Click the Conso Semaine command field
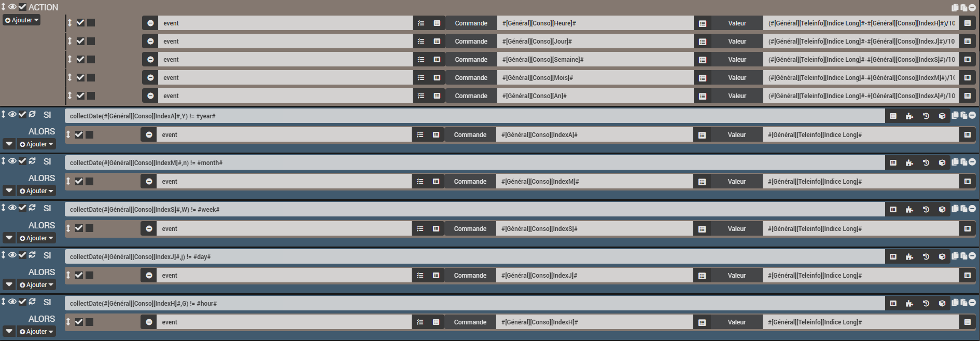980x341 pixels. click(595, 59)
